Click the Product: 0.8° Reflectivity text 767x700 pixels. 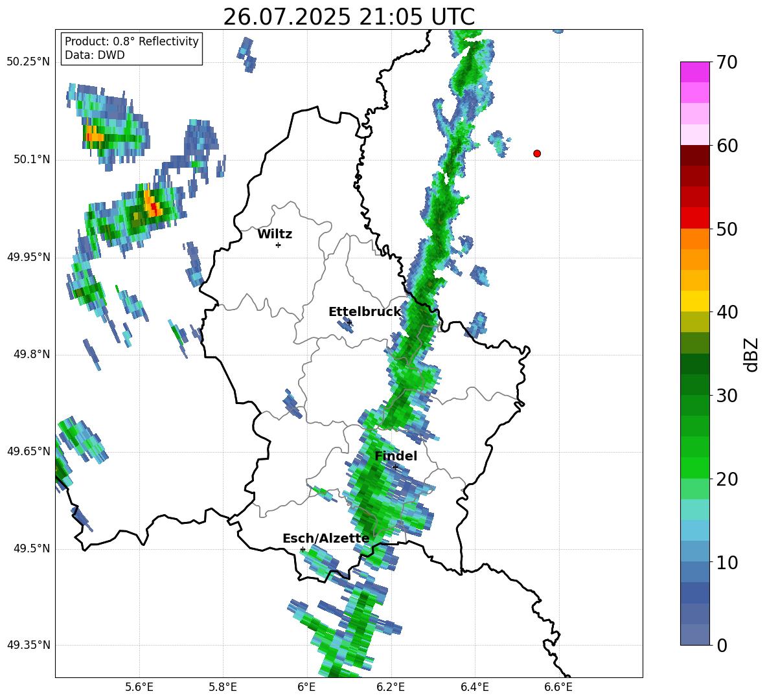[132, 41]
